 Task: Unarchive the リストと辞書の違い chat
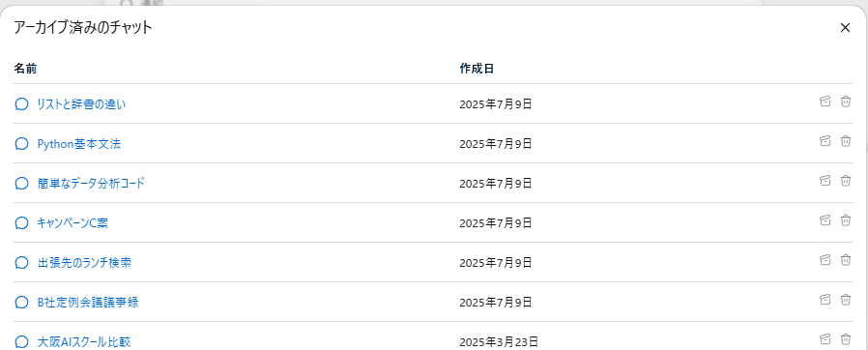(825, 102)
